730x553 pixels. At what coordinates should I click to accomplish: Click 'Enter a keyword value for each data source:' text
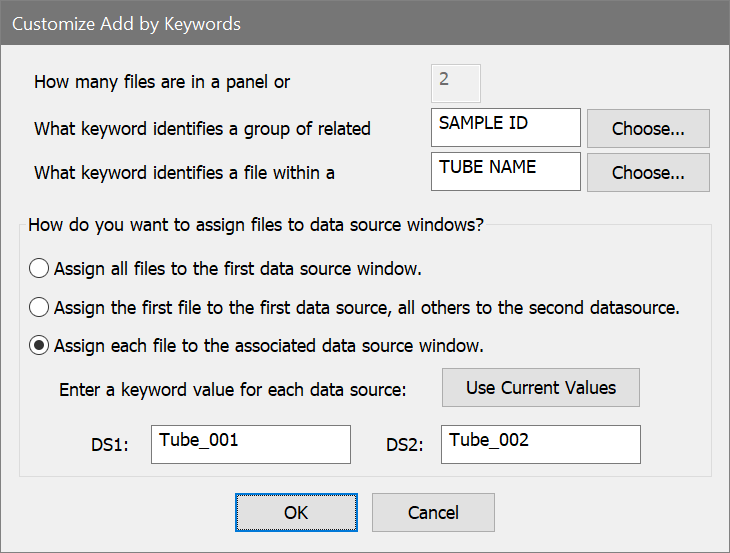(x=232, y=390)
